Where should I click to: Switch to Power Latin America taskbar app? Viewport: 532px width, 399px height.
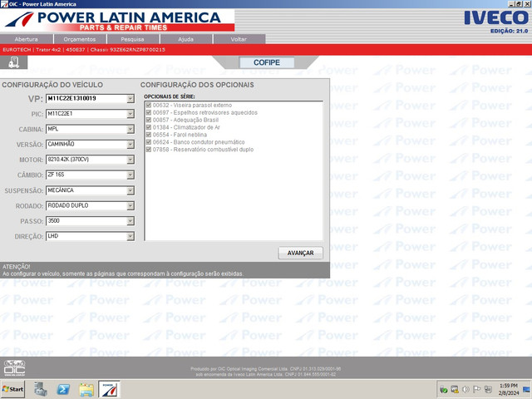click(109, 389)
